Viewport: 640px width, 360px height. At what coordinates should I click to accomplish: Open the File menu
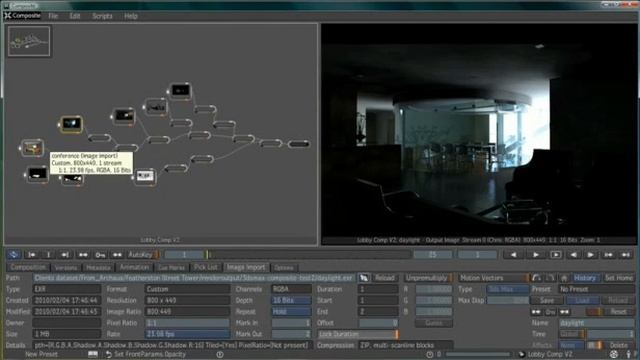click(x=53, y=16)
